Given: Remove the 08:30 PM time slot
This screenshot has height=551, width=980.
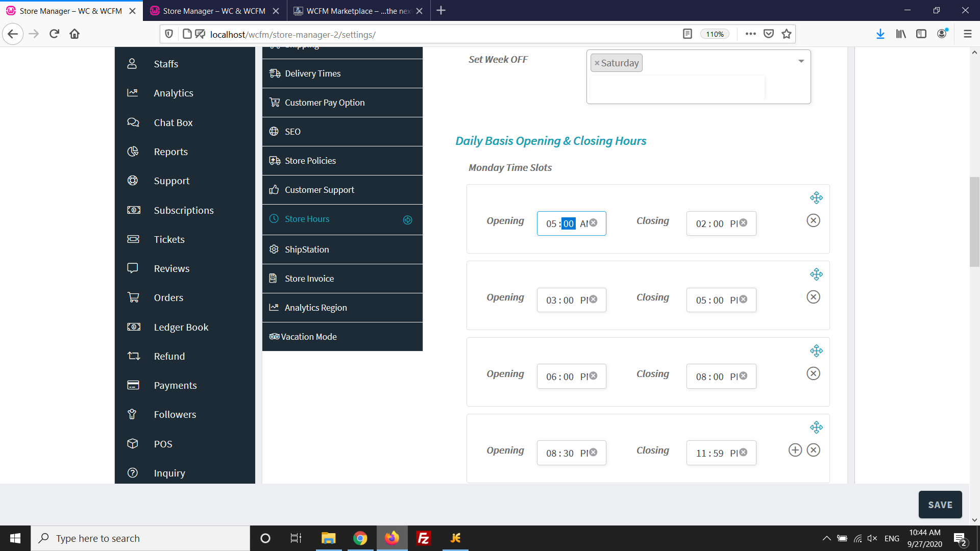Looking at the screenshot, I should tap(814, 450).
